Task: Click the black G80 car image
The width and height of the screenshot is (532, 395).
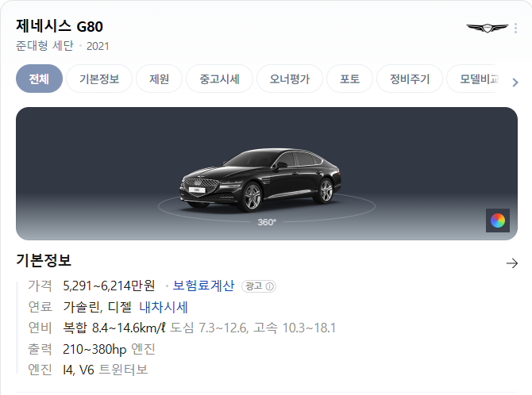Action: (x=260, y=180)
